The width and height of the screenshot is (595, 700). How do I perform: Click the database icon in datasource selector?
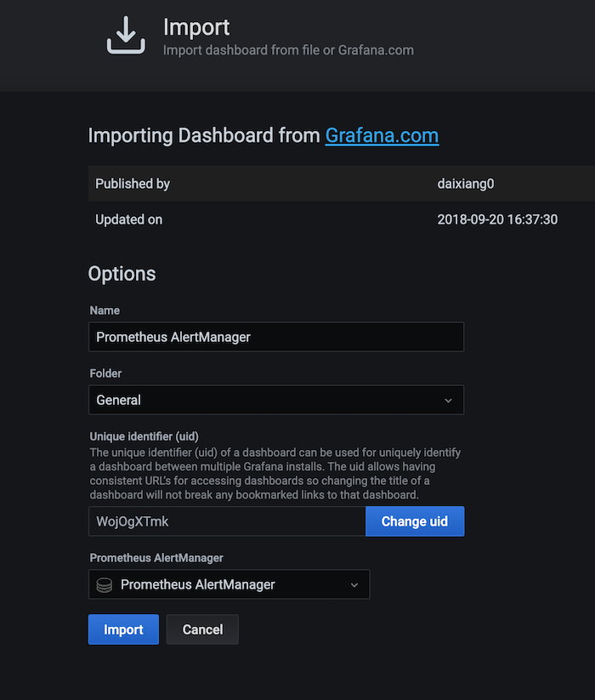tap(105, 585)
